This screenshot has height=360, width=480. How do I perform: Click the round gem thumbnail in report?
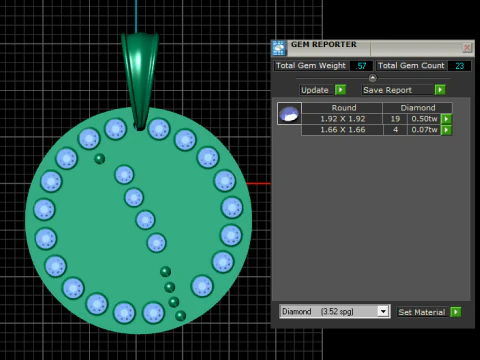pos(289,114)
